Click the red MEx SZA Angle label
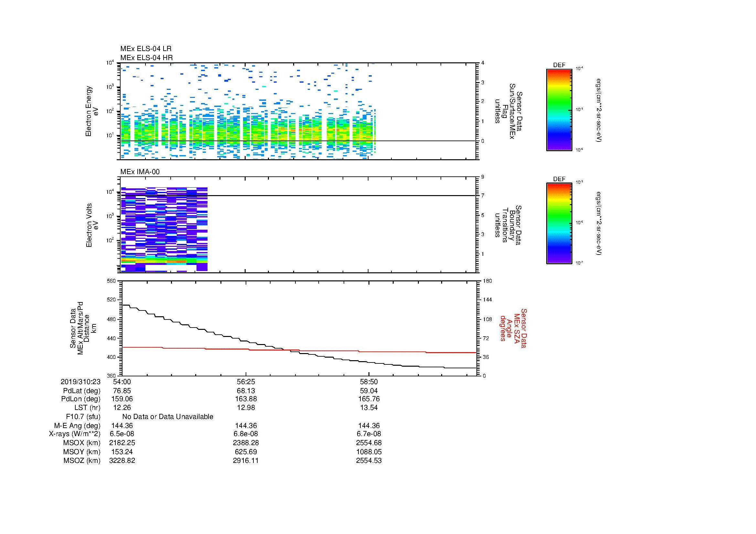Image resolution: width=756 pixels, height=534 pixels. coord(513,328)
